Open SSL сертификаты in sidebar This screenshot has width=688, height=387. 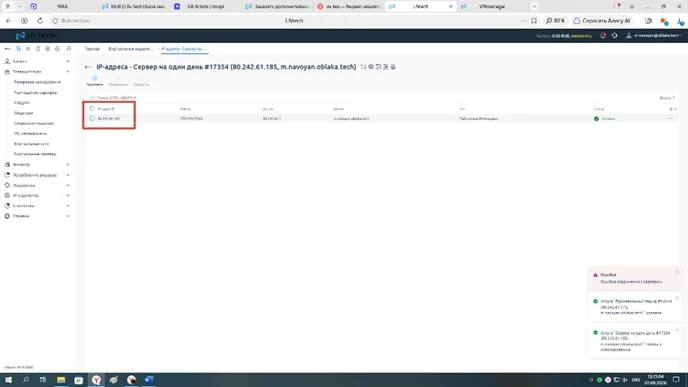(30, 133)
